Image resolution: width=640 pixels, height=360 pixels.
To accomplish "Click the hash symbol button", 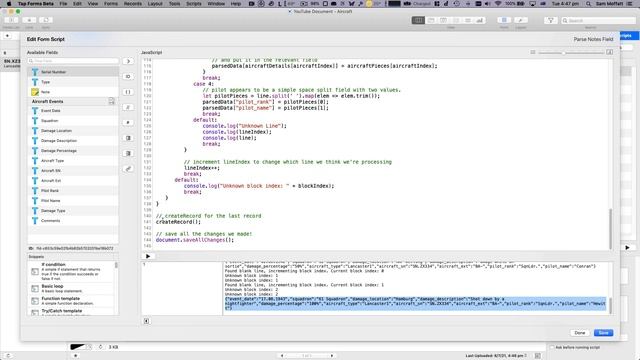I will [x=128, y=122].
